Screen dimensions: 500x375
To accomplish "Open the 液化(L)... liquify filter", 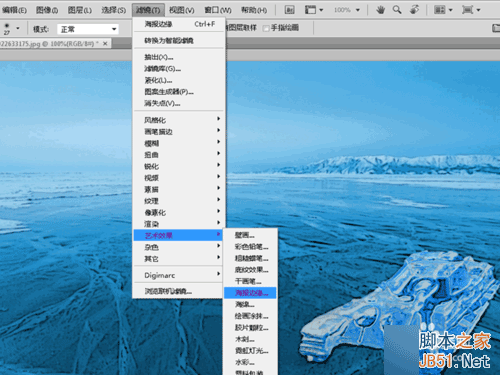I will click(x=180, y=80).
